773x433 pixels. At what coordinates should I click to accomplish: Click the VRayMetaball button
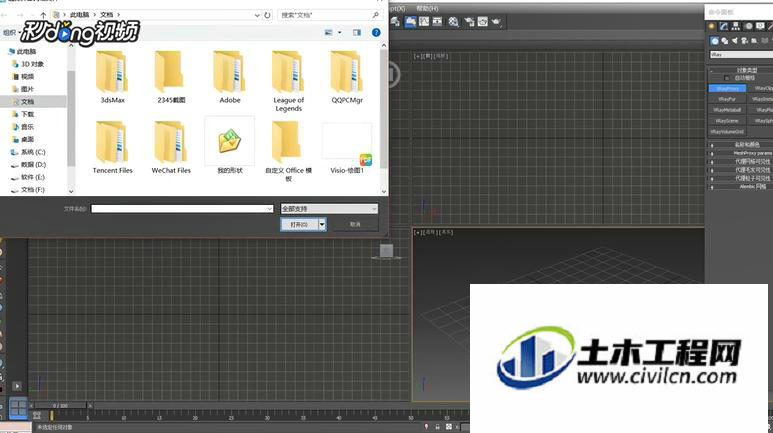(728, 110)
